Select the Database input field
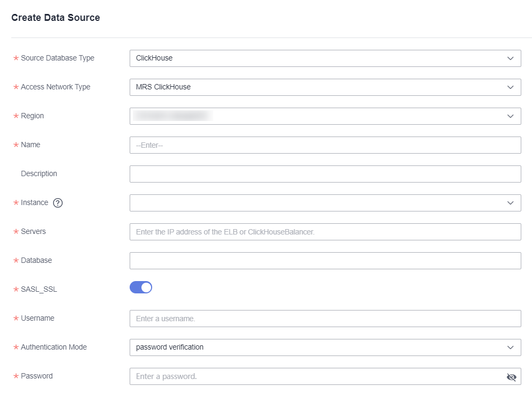 click(325, 261)
